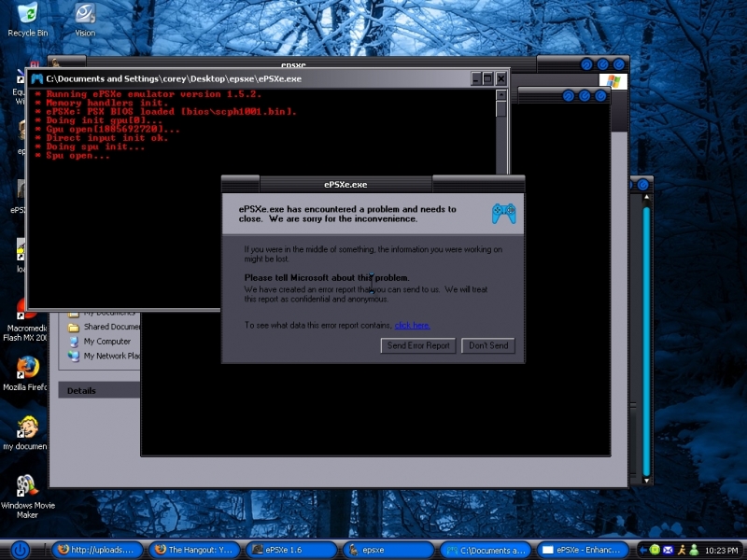Click the ePSXe.exe error dialog title bar
Screen dimensions: 747x560
pos(373,184)
